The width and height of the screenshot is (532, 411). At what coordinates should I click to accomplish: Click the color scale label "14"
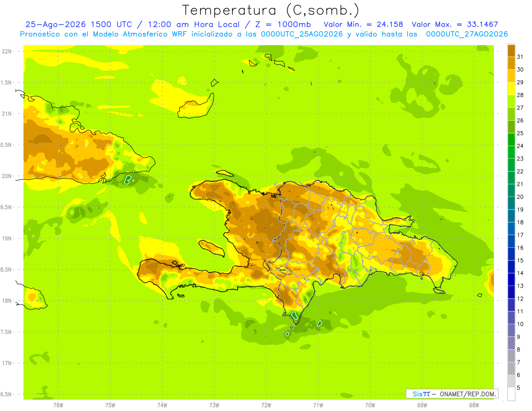520,273
